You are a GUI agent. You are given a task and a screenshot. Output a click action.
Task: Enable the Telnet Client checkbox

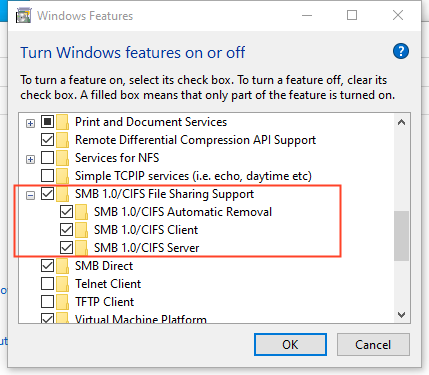[47, 284]
